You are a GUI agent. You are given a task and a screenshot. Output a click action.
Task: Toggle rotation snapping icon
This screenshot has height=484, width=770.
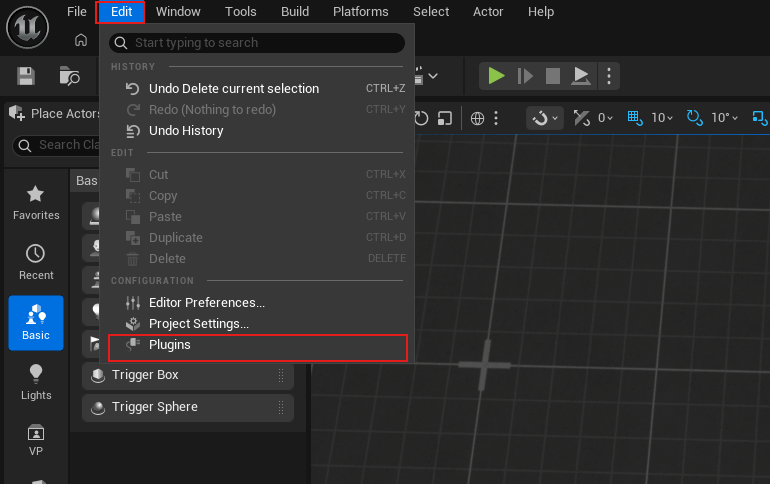695,118
